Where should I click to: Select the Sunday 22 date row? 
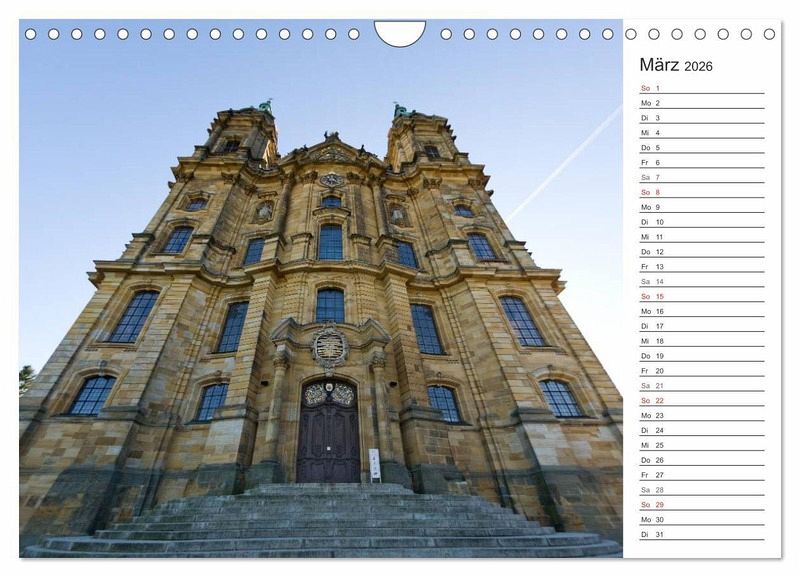pyautogui.click(x=701, y=400)
